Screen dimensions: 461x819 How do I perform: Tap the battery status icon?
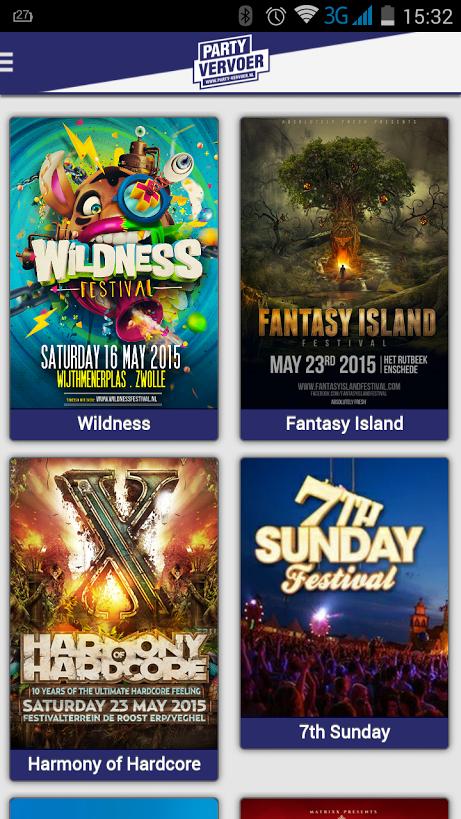click(387, 16)
